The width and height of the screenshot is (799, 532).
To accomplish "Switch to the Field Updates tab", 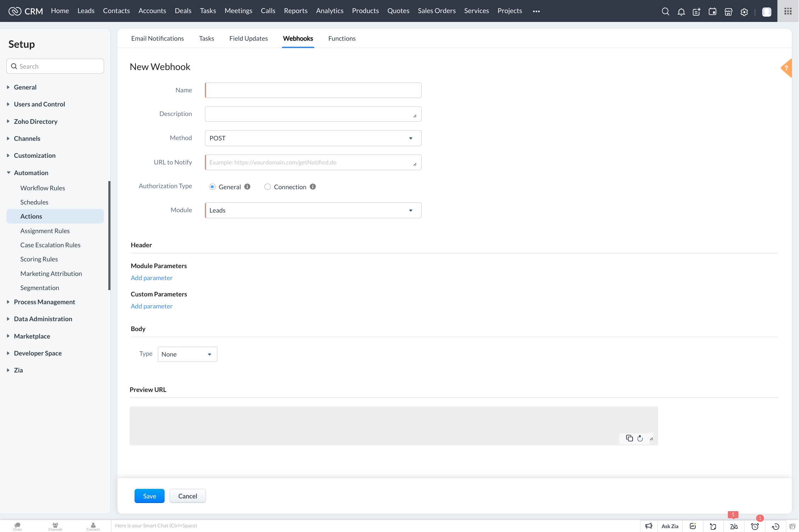I will pyautogui.click(x=248, y=38).
